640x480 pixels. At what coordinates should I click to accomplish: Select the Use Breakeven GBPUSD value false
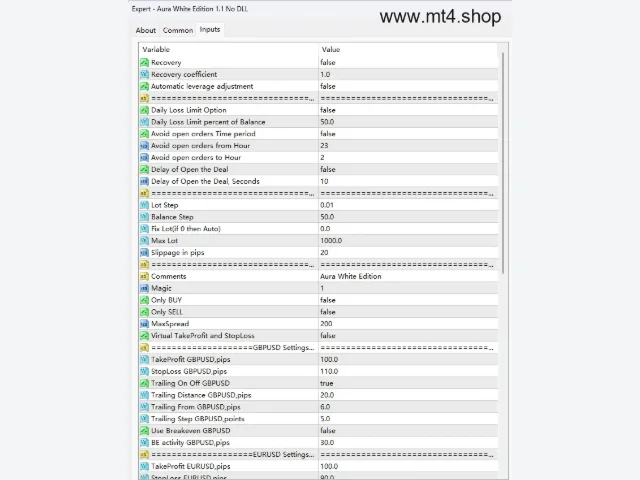tap(328, 430)
